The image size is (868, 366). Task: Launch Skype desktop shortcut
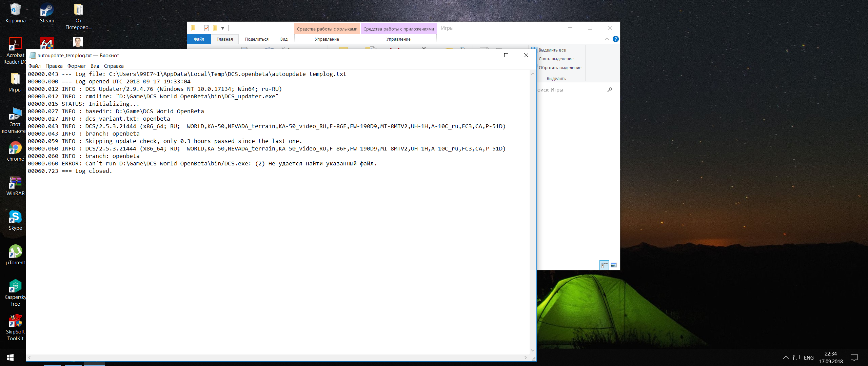(15, 221)
